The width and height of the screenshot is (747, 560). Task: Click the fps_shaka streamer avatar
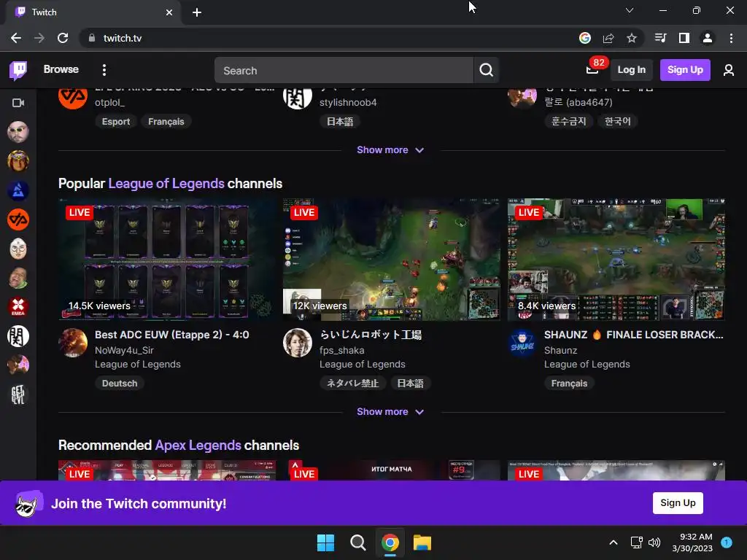[298, 343]
